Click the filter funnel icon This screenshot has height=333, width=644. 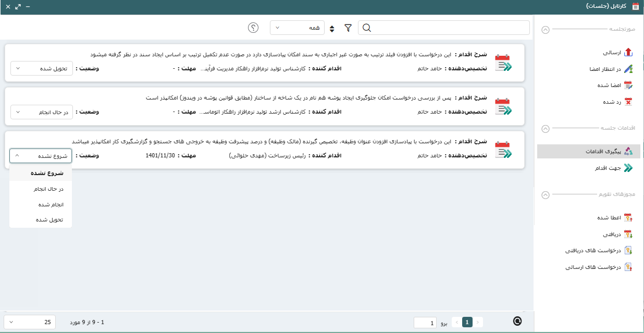[348, 28]
